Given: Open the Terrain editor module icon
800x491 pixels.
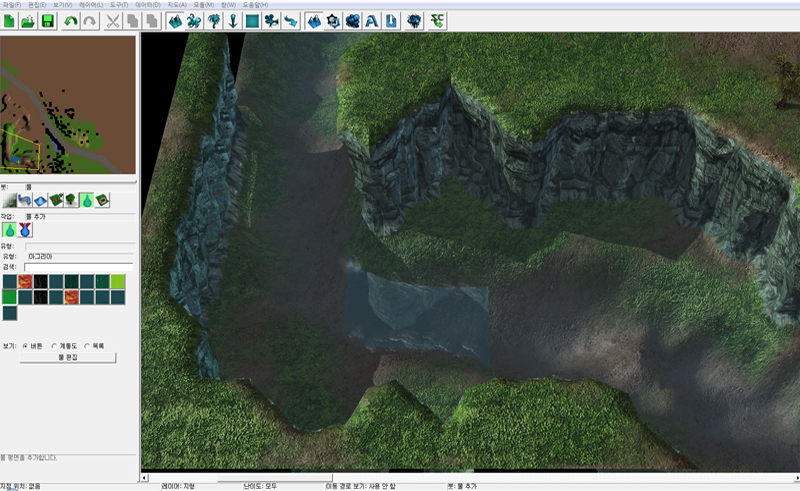Looking at the screenshot, I should pyautogui.click(x=314, y=21).
